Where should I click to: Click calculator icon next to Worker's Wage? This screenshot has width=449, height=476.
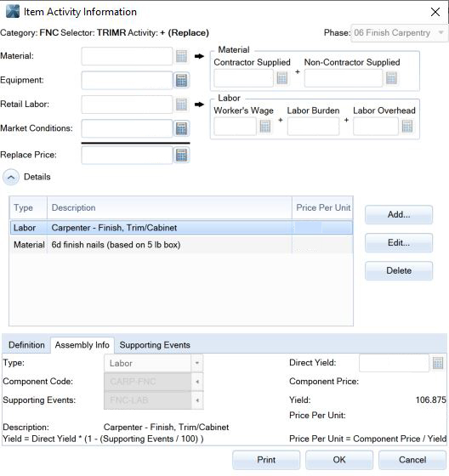pos(265,127)
